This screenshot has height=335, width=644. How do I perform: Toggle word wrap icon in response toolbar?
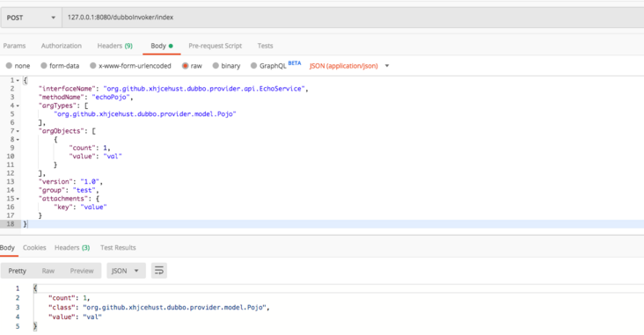click(x=159, y=271)
